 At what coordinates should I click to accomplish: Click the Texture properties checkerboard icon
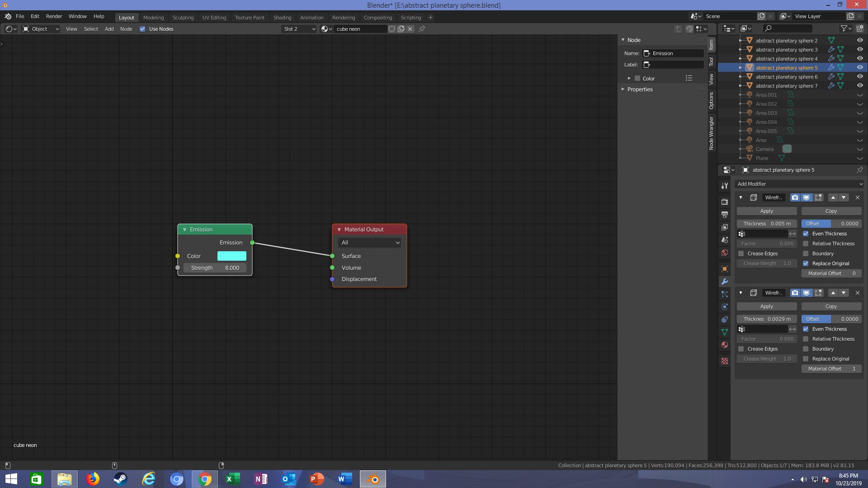(725, 361)
